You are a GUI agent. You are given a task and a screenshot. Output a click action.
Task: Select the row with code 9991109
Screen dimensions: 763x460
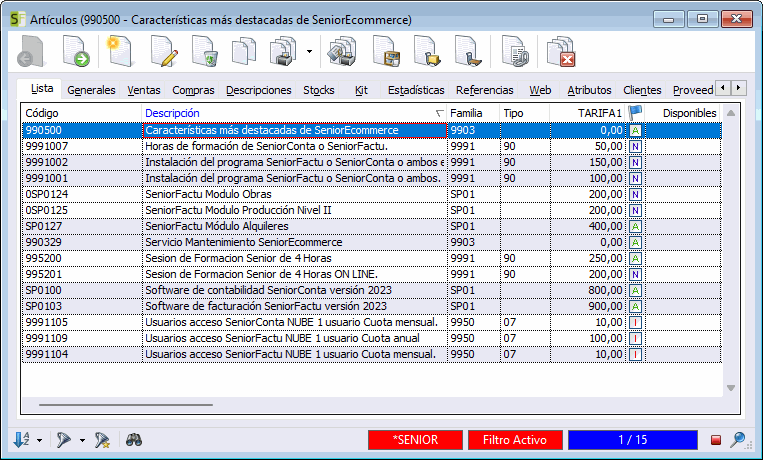[x=372, y=338]
